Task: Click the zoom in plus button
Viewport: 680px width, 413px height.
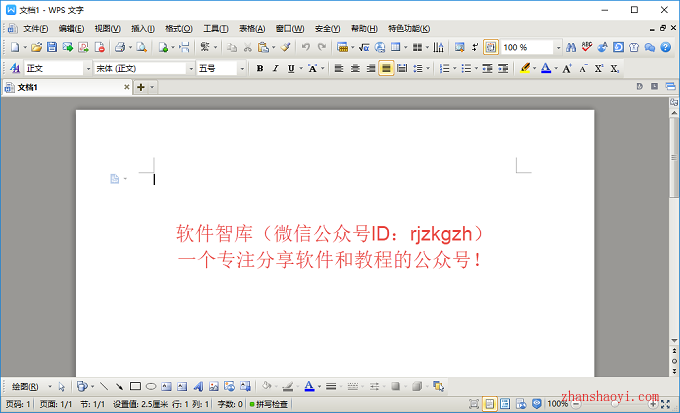Action: [653, 404]
